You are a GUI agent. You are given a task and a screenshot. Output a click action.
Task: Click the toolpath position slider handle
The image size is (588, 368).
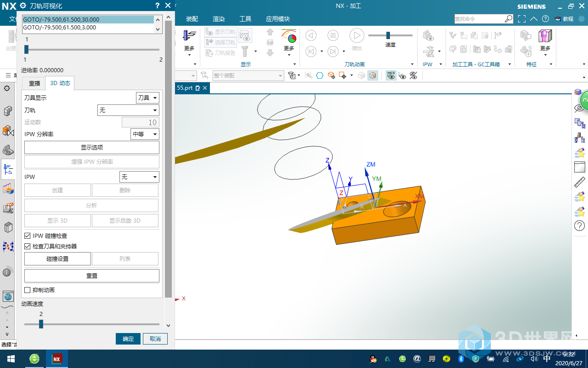coord(26,49)
